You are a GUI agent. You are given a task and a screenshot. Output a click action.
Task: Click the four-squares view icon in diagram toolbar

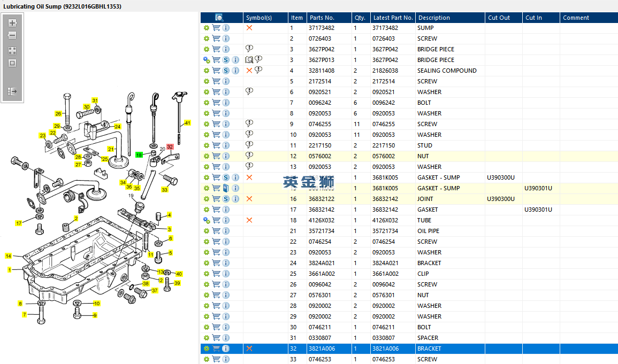click(x=12, y=51)
